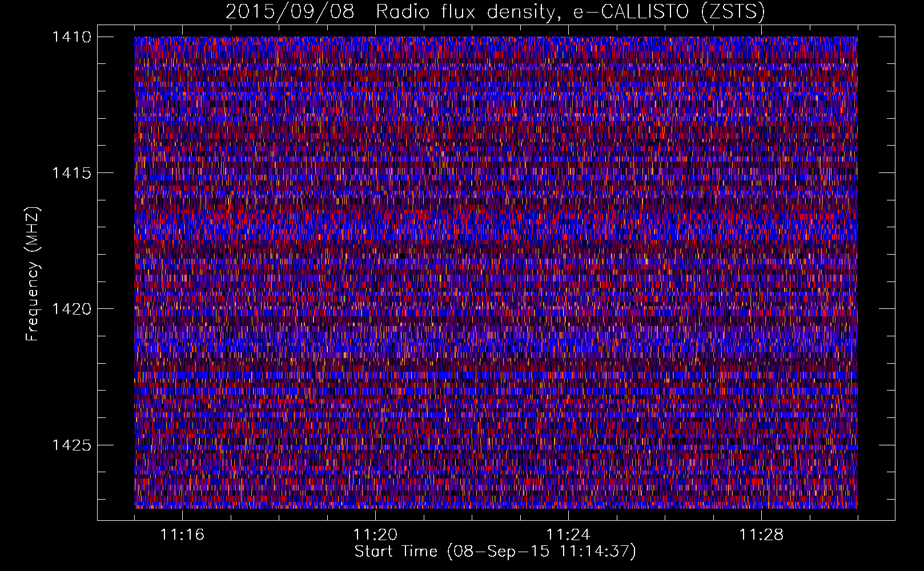Image resolution: width=924 pixels, height=571 pixels.
Task: Click inside the radio spectrogram image
Action: click(x=496, y=272)
